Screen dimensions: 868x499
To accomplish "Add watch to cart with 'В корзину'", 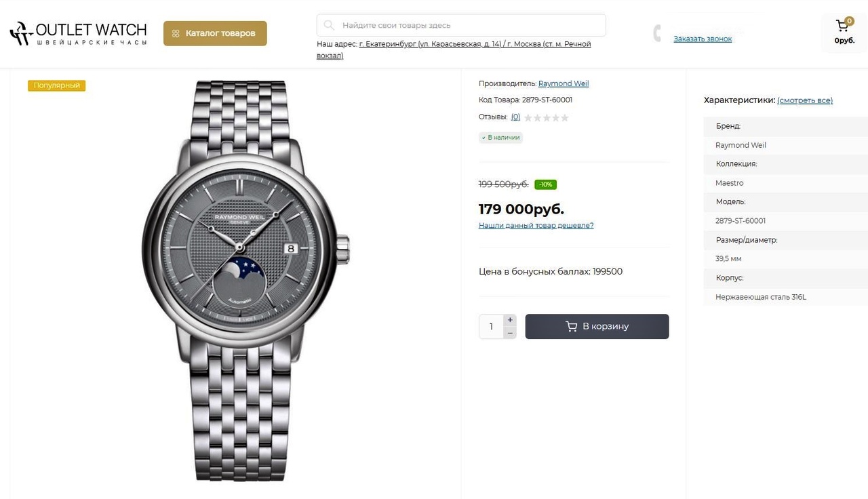I will click(597, 326).
